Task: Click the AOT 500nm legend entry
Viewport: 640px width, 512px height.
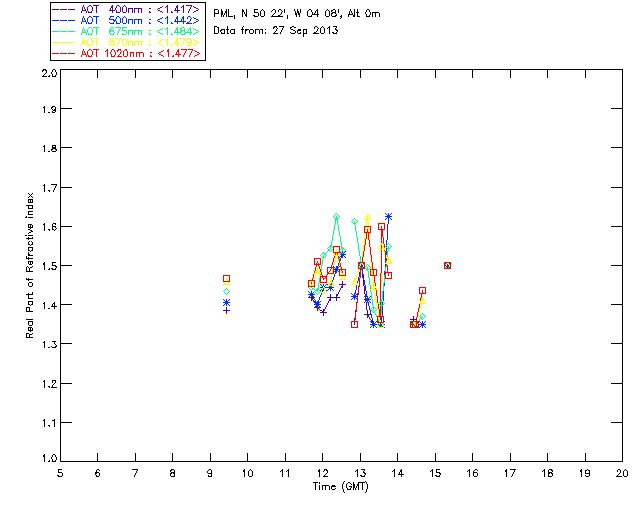Action: [126, 20]
